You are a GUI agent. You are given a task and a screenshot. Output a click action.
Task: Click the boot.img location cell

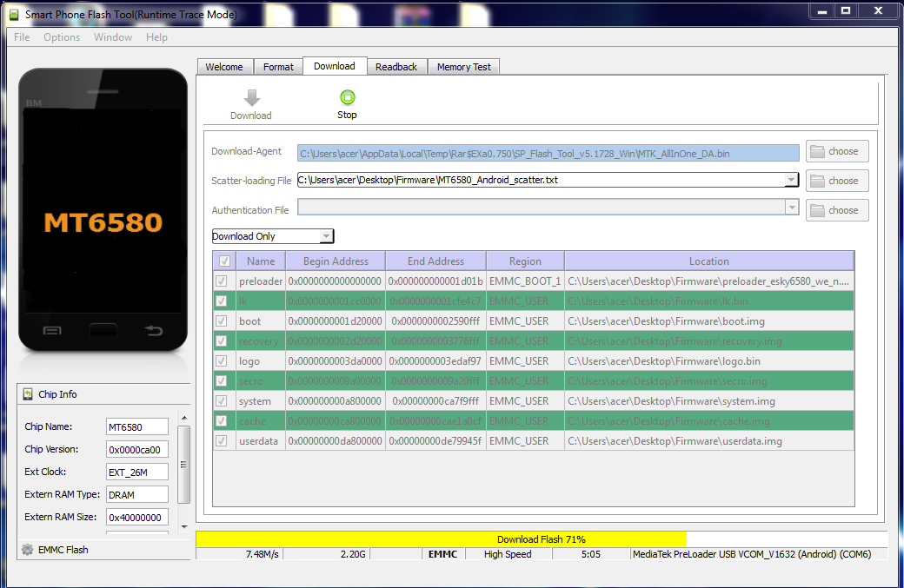[709, 320]
